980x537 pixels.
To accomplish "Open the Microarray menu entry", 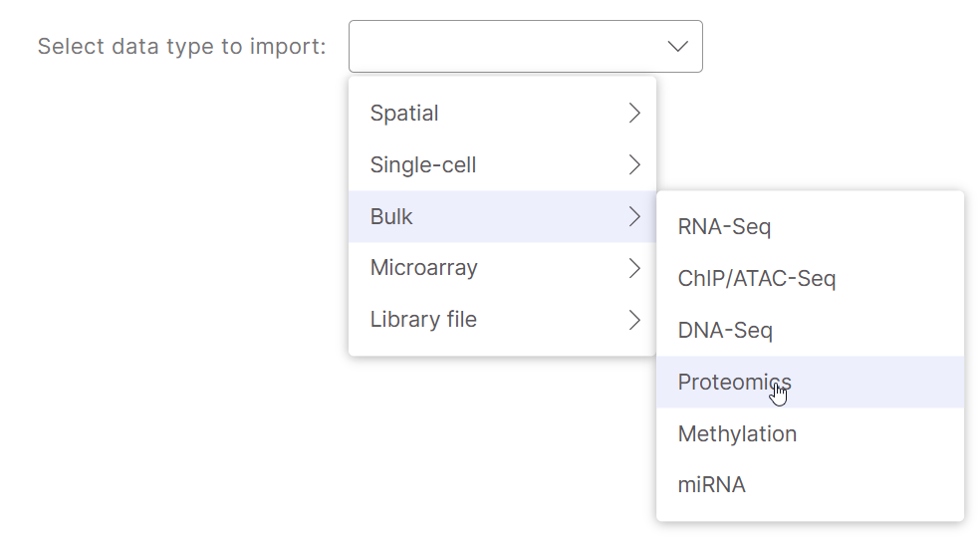I will [423, 268].
